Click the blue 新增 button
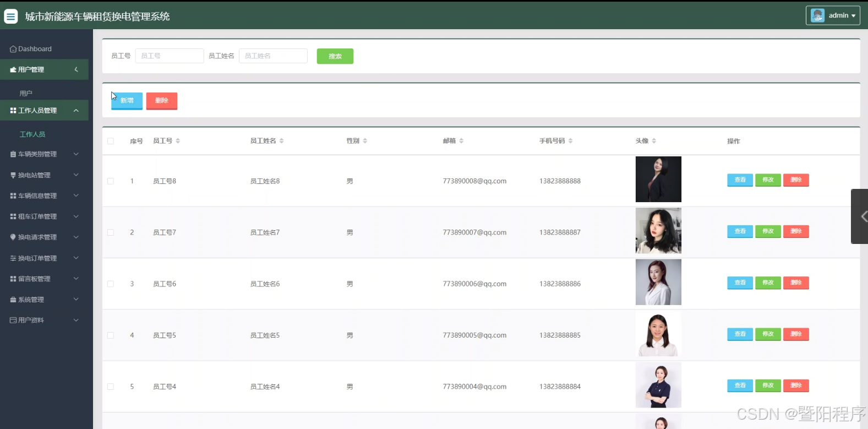868x429 pixels. 127,101
